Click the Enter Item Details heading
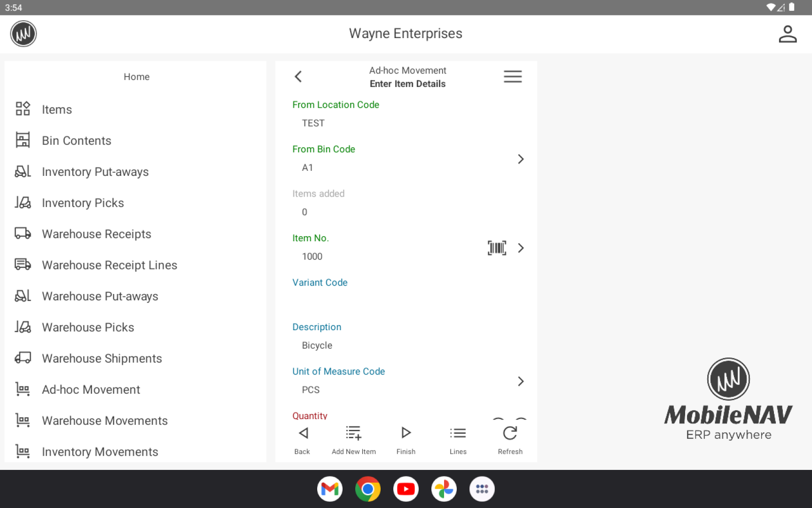The height and width of the screenshot is (508, 812). click(x=407, y=84)
